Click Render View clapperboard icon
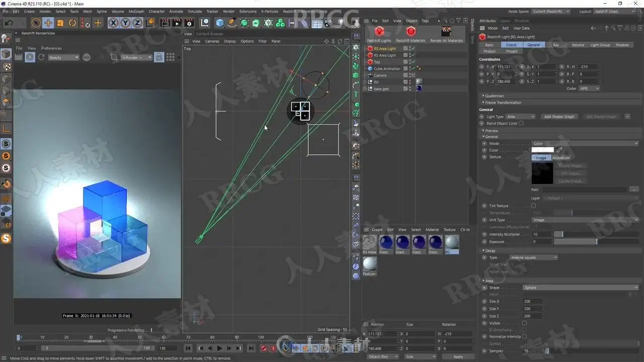 click(165, 23)
